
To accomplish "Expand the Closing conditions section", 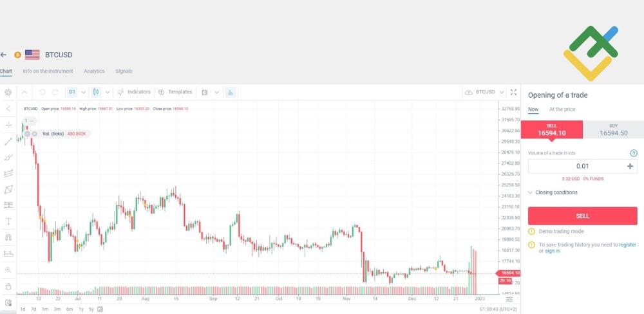I will pos(553,192).
